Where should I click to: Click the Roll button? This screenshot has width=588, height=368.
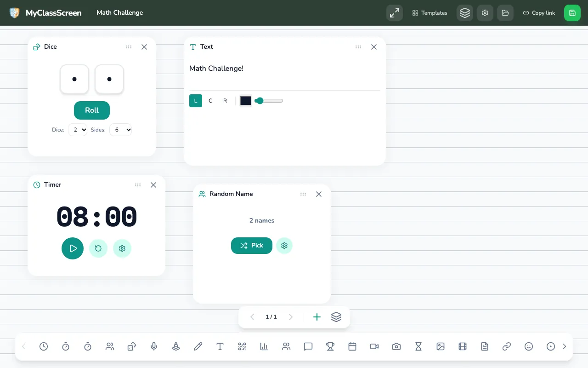pos(92,110)
